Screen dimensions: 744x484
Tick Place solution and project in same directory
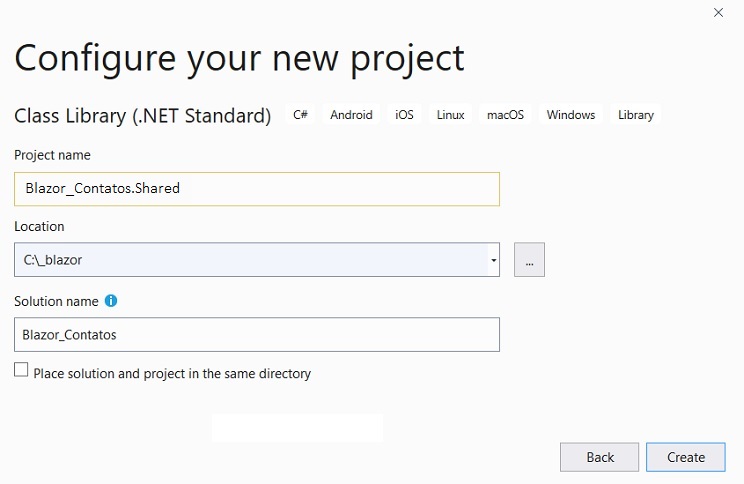[x=21, y=369]
